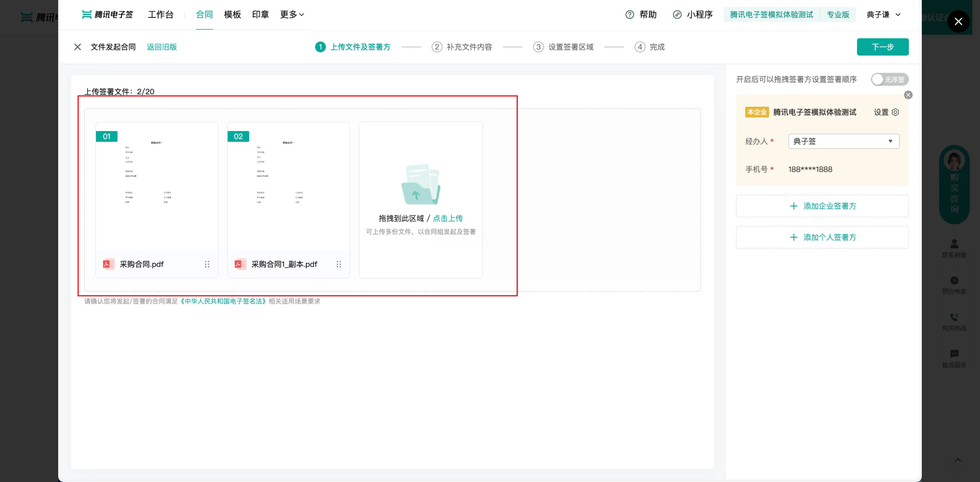Expand the 经办人 dropdown showing 典子签
The height and width of the screenshot is (482, 980).
(844, 141)
